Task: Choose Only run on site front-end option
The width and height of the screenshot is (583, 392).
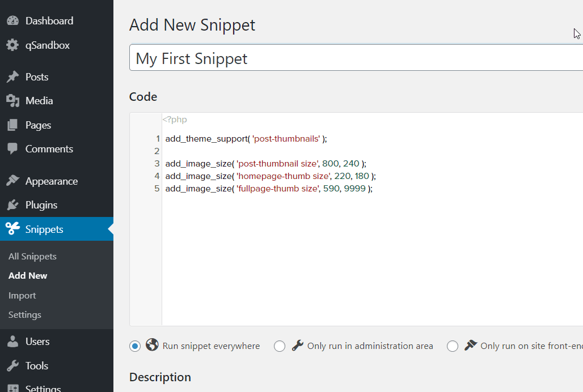Action: (453, 346)
